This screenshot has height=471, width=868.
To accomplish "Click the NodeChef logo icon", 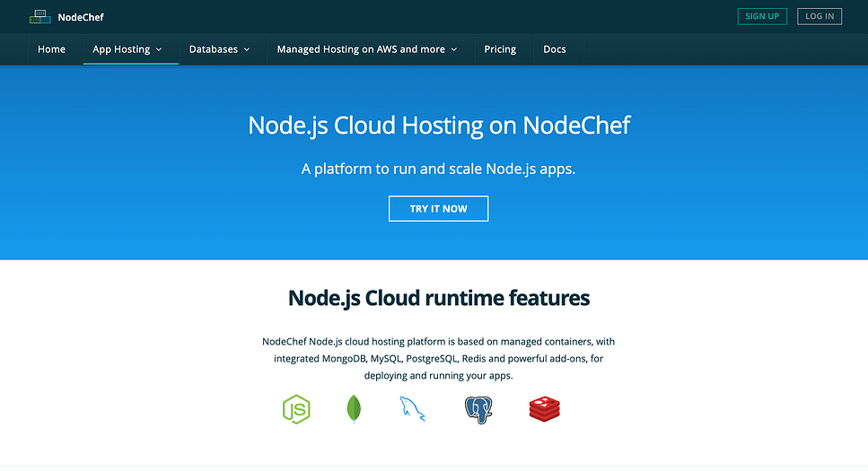I will click(x=39, y=16).
